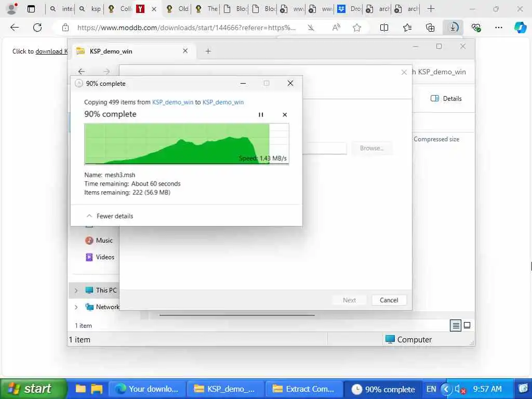Expand the This PC tree node

(x=76, y=290)
